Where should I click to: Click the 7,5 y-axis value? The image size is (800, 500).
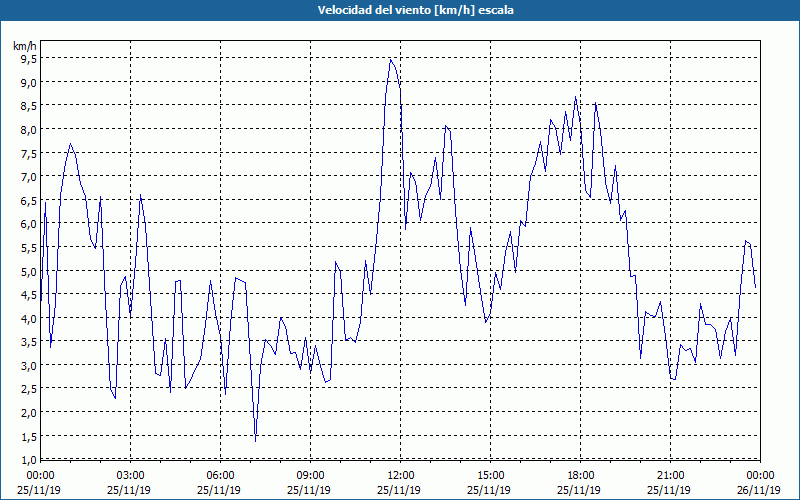[x=29, y=153]
